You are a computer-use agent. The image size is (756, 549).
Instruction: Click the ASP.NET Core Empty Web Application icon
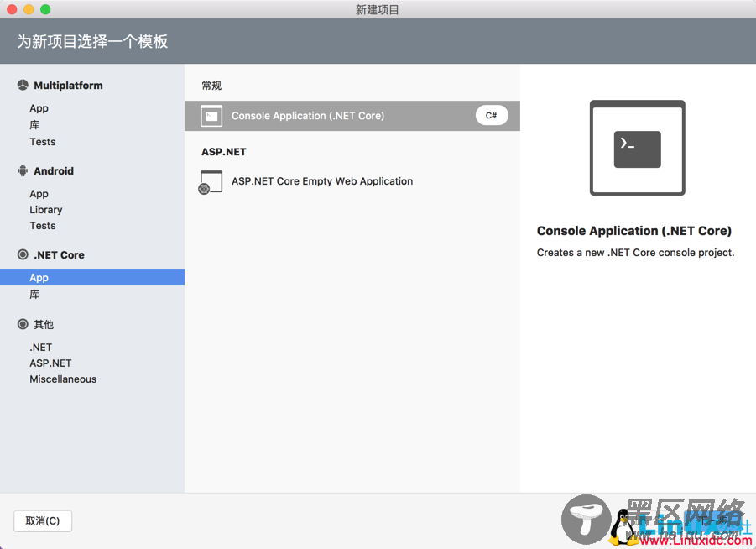[211, 182]
